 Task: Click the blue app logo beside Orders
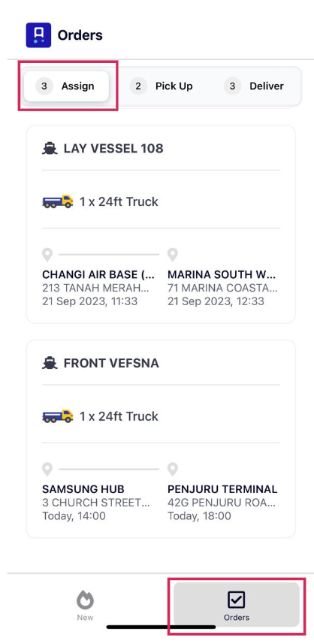tap(38, 35)
